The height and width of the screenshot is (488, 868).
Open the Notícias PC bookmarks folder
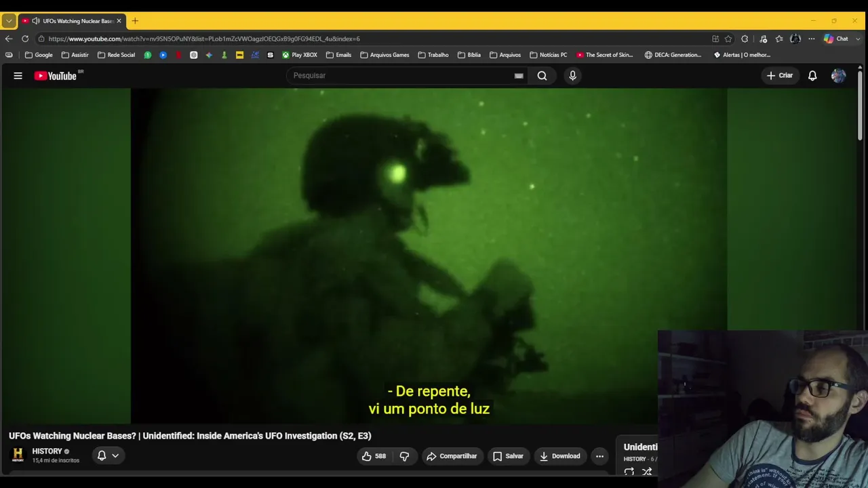(x=548, y=55)
